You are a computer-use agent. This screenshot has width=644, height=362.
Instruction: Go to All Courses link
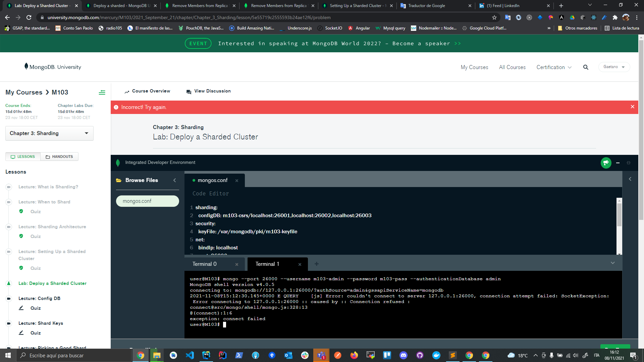[x=512, y=67]
